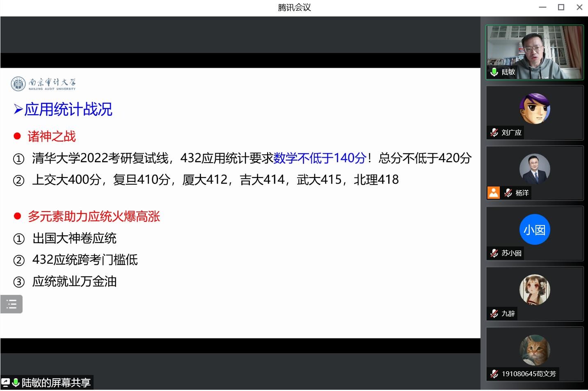This screenshot has width=588, height=391.
Task: Open the slide outline list button
Action: [x=11, y=304]
